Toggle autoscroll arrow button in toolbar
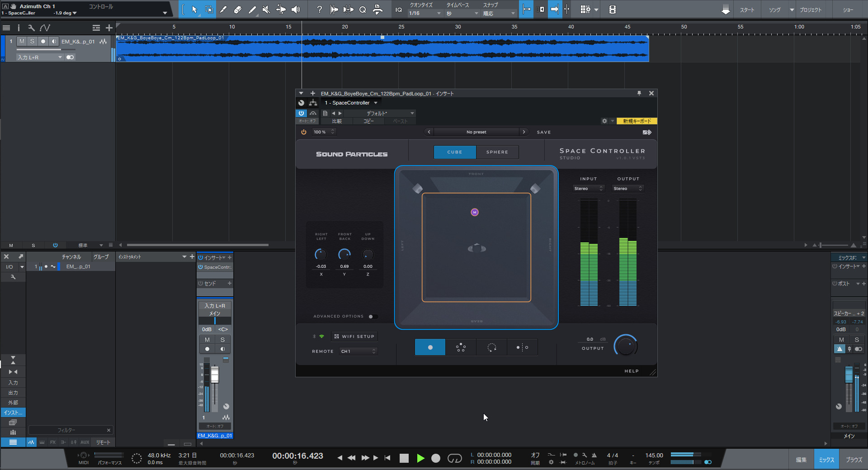The height and width of the screenshot is (470, 868). pos(554,9)
